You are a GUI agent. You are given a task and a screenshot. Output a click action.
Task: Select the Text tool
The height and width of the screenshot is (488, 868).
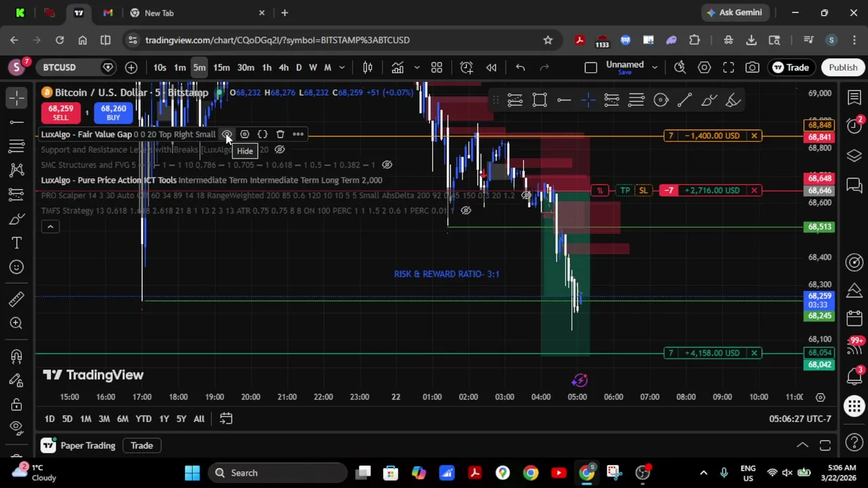click(x=17, y=243)
